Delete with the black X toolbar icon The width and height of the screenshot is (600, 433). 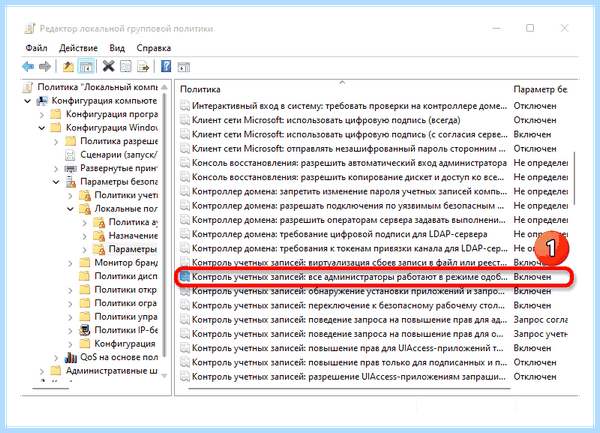coord(108,67)
